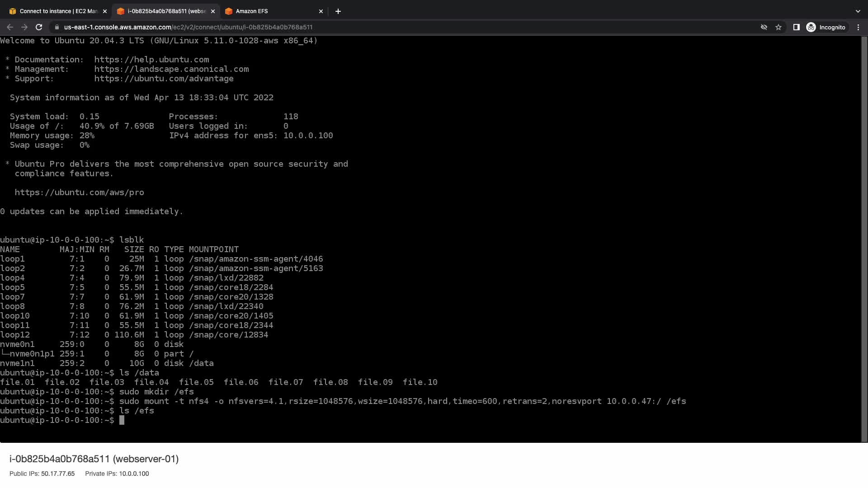Close the Amazon EFS tab
This screenshot has width=868, height=488.
tap(321, 11)
